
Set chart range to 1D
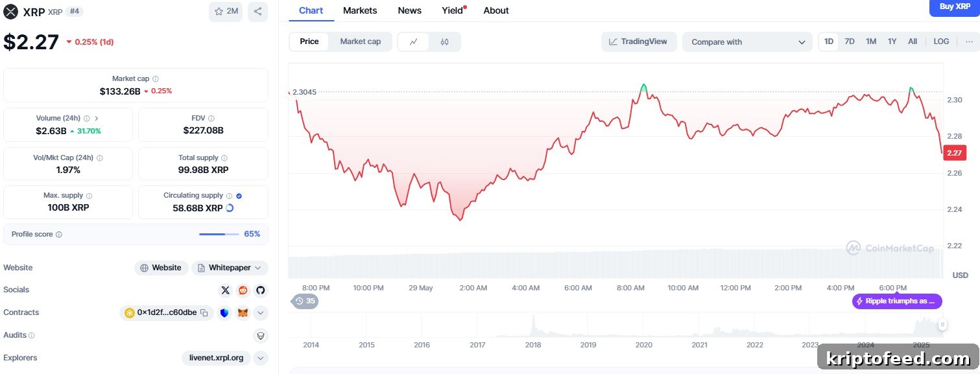coord(829,41)
